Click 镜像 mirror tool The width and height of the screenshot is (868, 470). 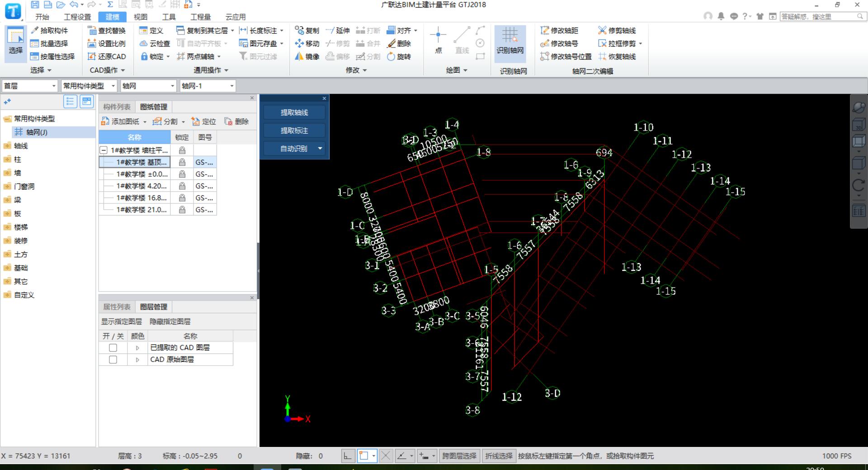point(307,56)
